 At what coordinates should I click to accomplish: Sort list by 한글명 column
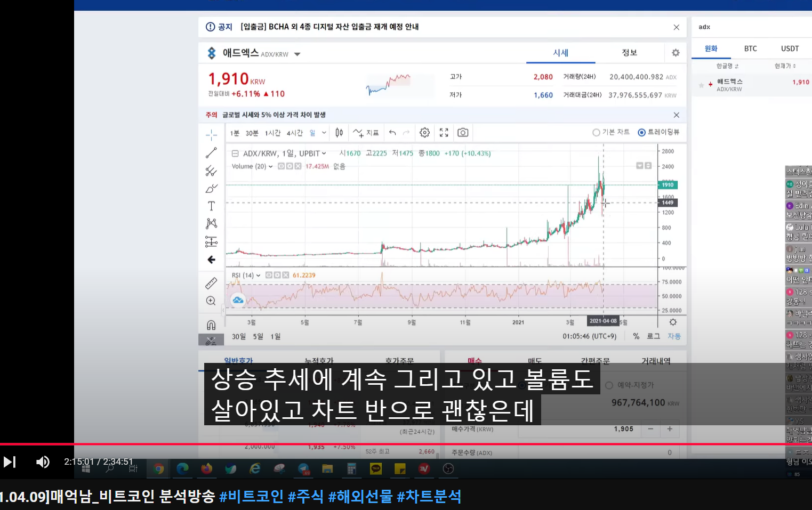tap(727, 66)
